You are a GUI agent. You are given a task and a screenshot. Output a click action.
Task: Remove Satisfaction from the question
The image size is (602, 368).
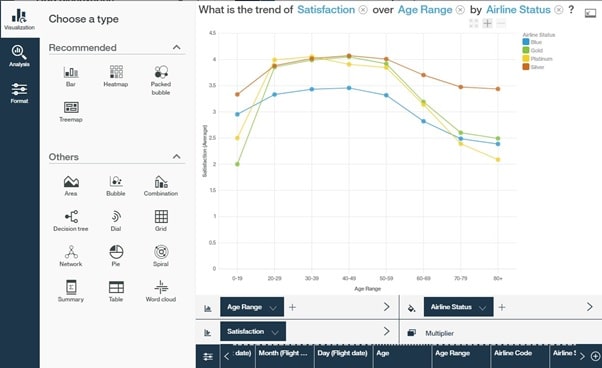[x=363, y=10]
